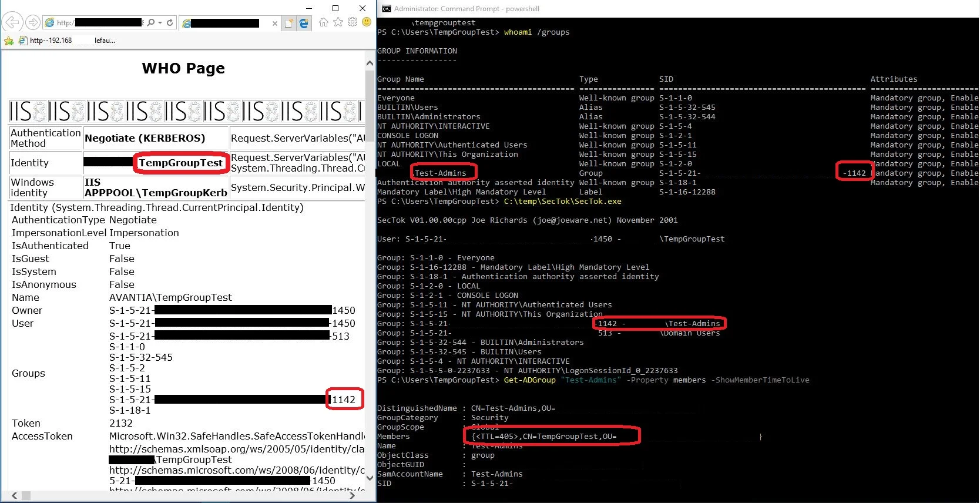Open a new tab in Internet Explorer

coord(288,23)
